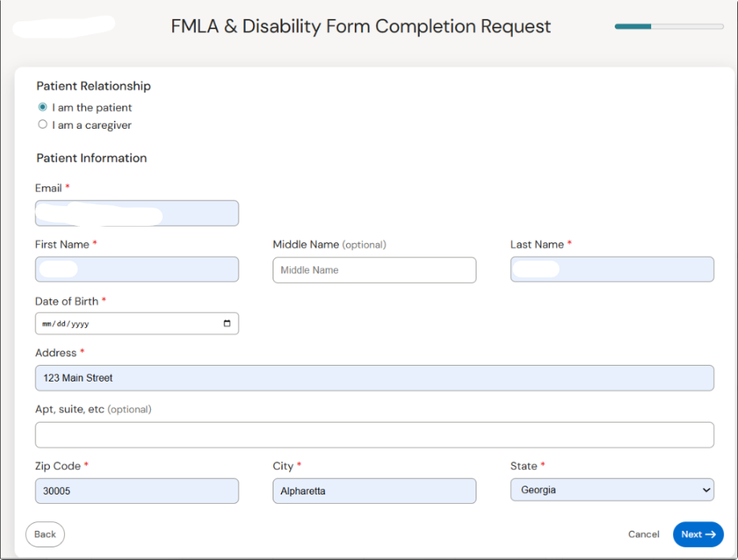Click the Last Name input field
738x560 pixels.
tap(612, 270)
